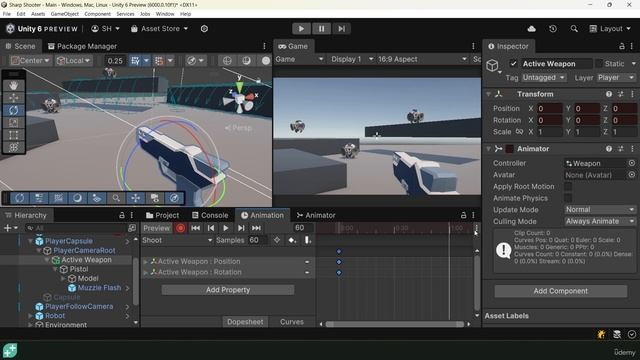Go to the last keyframe
The height and width of the screenshot is (360, 640).
256,228
